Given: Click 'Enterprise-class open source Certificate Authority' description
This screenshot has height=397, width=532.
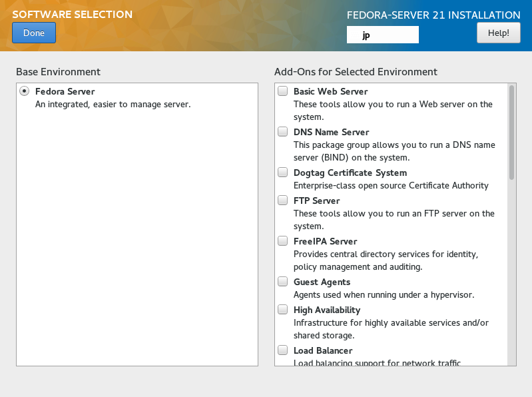Looking at the screenshot, I should tap(391, 186).
